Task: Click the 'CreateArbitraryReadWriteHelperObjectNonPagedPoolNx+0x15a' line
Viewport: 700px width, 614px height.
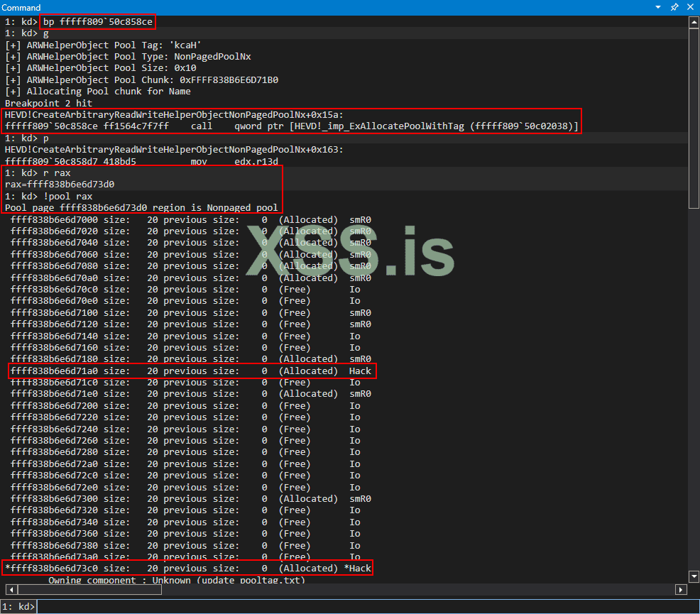Action: [x=174, y=115]
